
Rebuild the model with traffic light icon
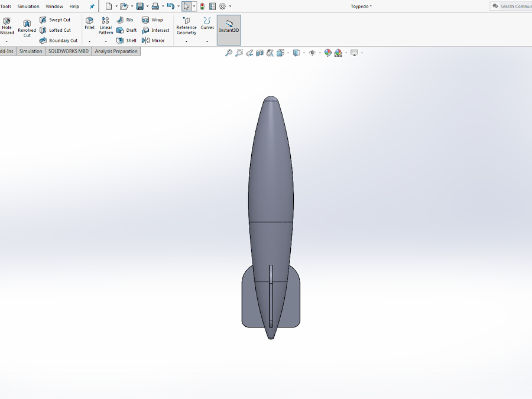click(202, 6)
